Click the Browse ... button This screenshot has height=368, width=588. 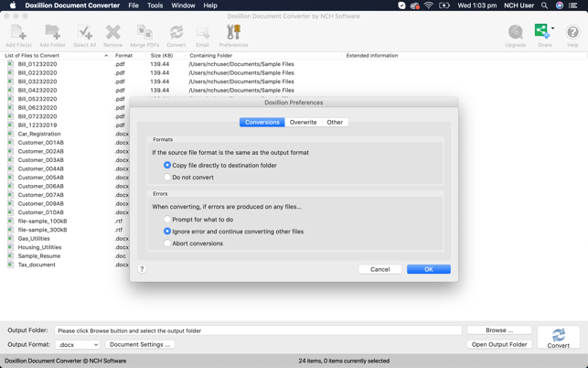point(499,330)
